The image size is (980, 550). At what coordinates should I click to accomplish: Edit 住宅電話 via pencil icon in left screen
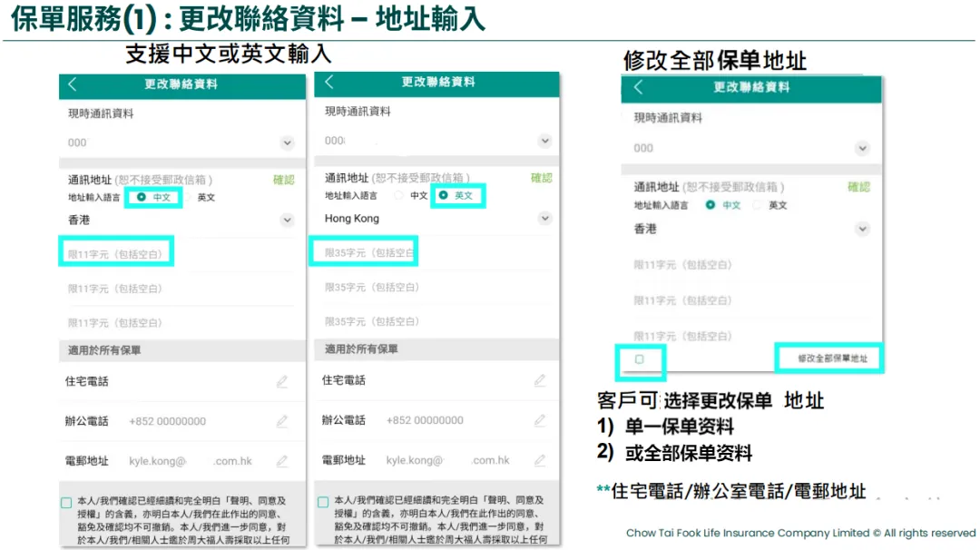tap(282, 381)
